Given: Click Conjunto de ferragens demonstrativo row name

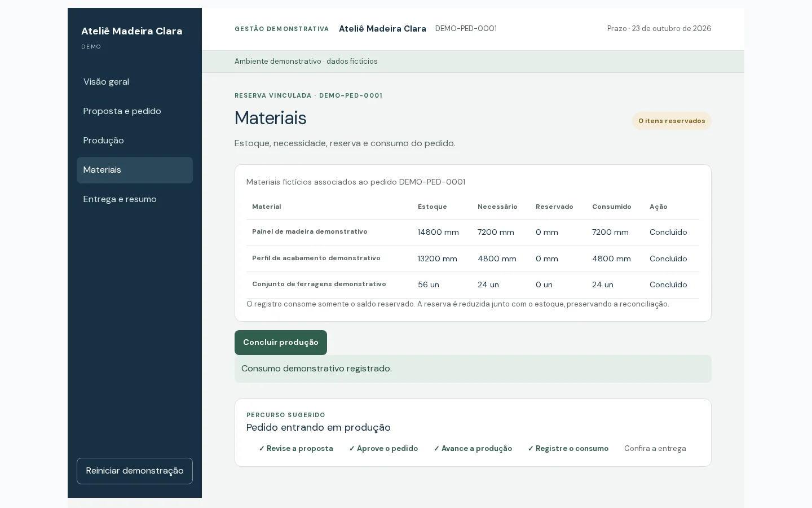Looking at the screenshot, I should [x=319, y=284].
